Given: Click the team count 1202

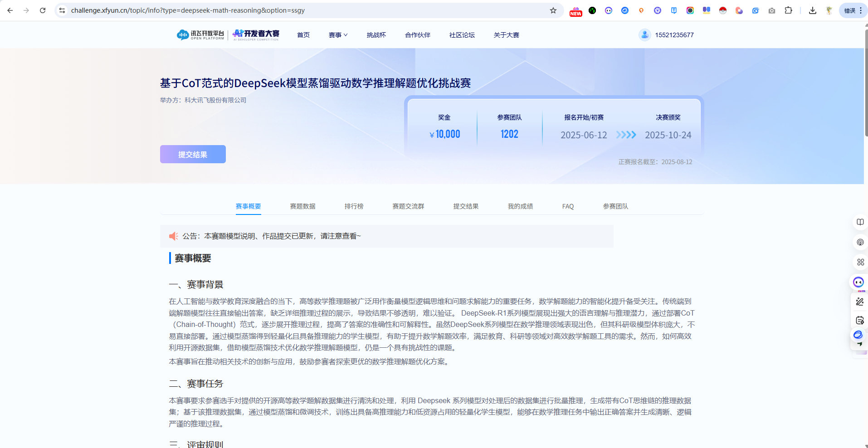Looking at the screenshot, I should pyautogui.click(x=510, y=134).
